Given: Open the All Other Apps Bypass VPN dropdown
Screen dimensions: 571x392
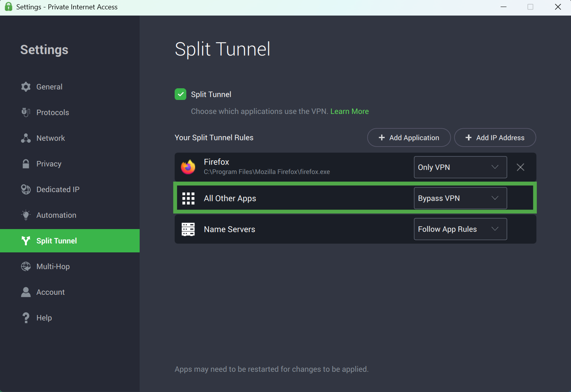Looking at the screenshot, I should [460, 198].
